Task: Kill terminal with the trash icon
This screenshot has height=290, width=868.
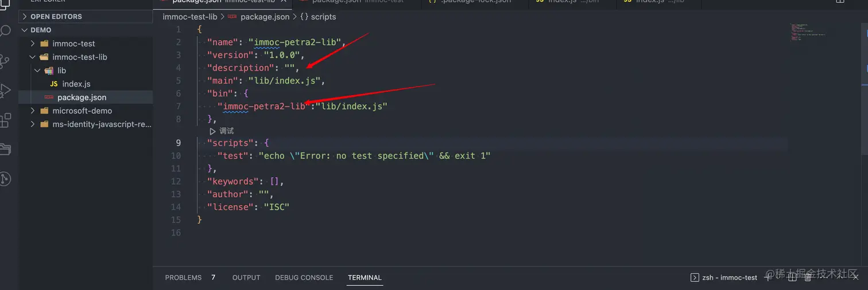Action: click(x=808, y=277)
